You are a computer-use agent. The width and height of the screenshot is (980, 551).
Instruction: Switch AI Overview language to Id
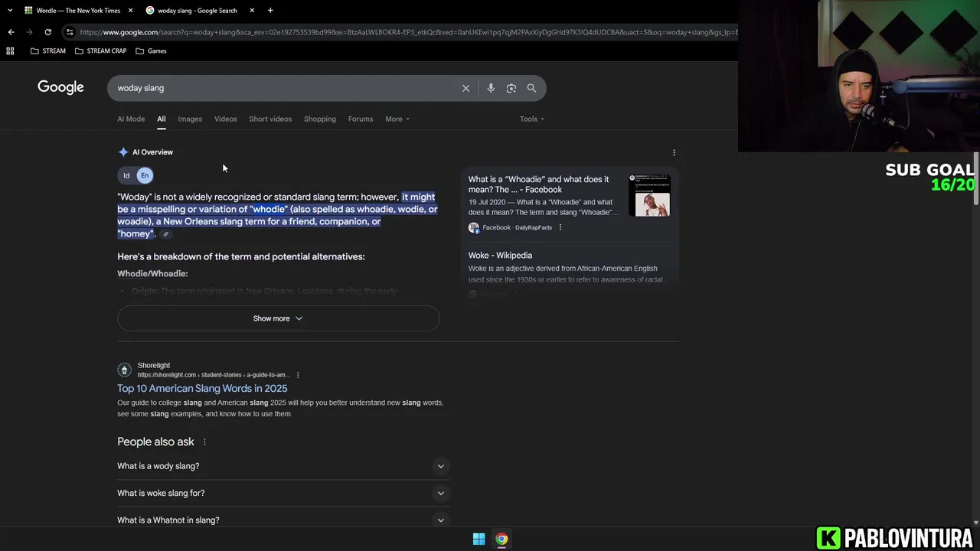126,175
